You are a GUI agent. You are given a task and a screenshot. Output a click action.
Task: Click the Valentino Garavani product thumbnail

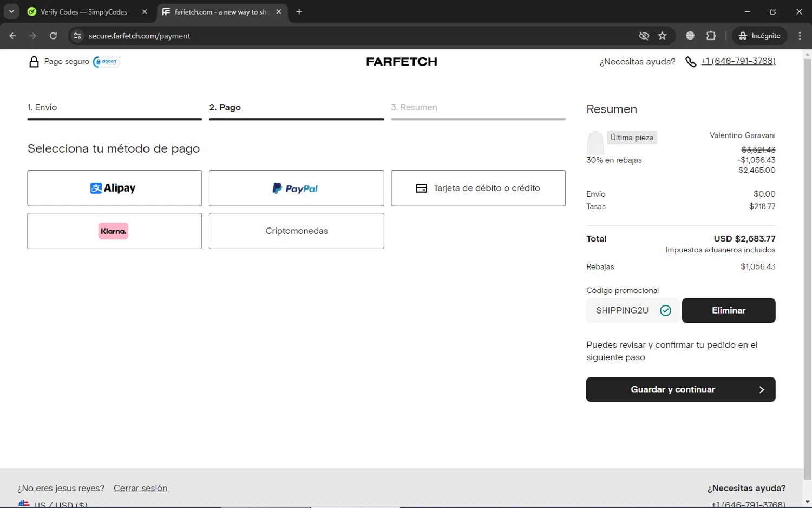(595, 143)
